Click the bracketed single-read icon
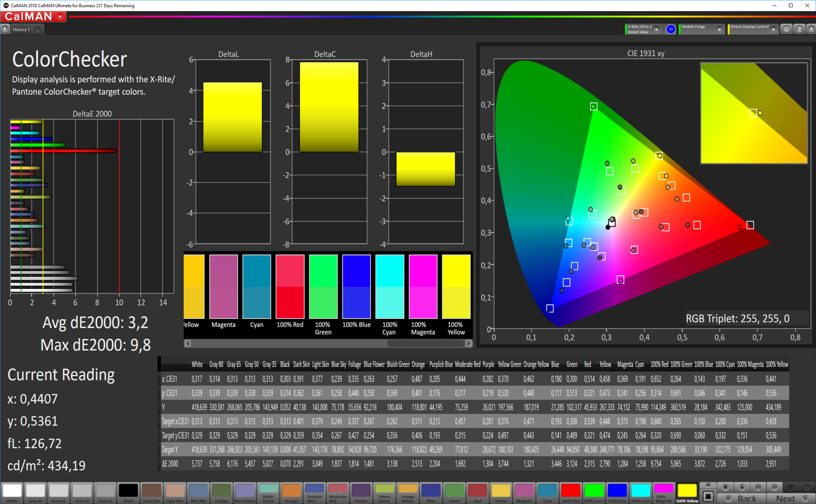This screenshot has height=504, width=816. pyautogui.click(x=758, y=487)
